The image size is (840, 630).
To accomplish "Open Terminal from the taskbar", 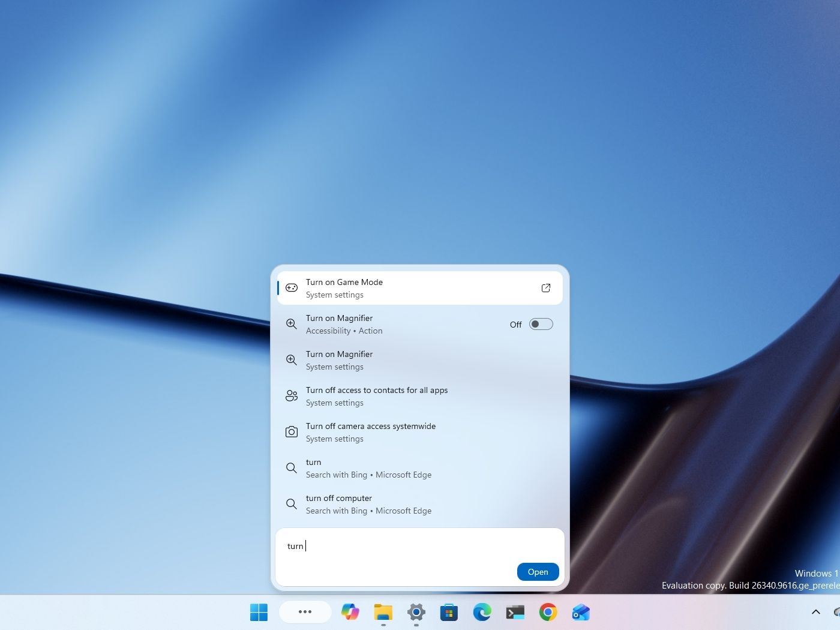I will (x=515, y=612).
